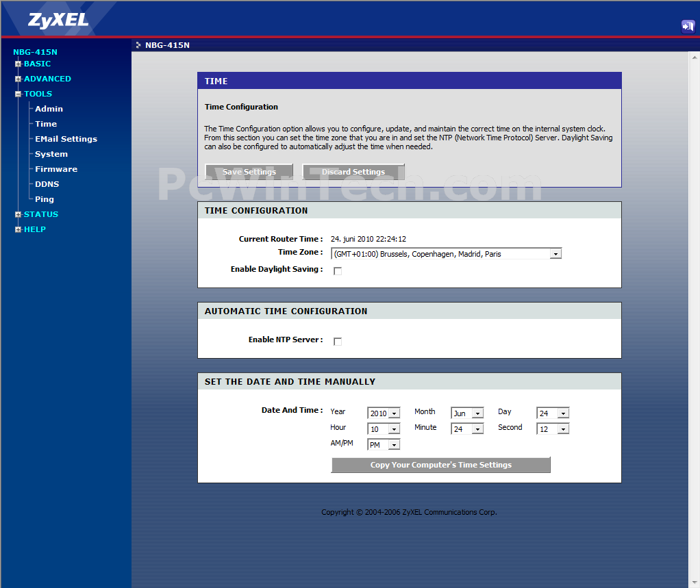
Task: Open the Admin page in Tools
Action: pyautogui.click(x=49, y=109)
